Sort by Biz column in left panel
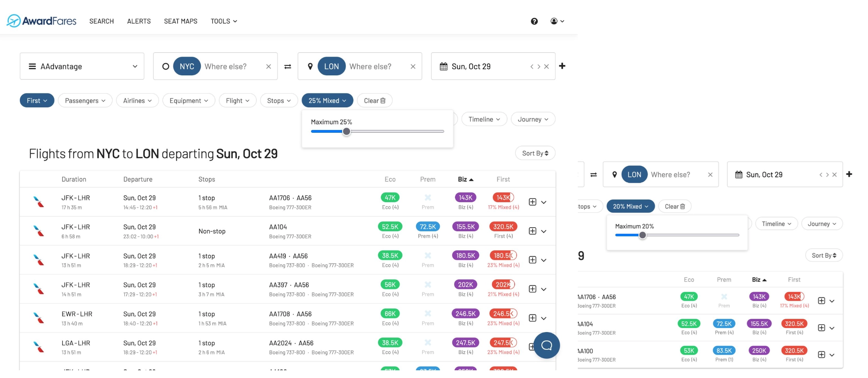868x378 pixels. point(465,179)
